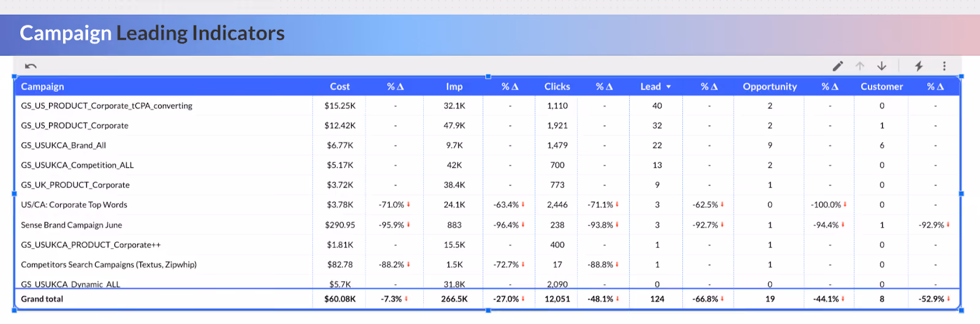
Task: Select the GS_UK_PRODUCT_Corporate campaign
Action: point(75,185)
